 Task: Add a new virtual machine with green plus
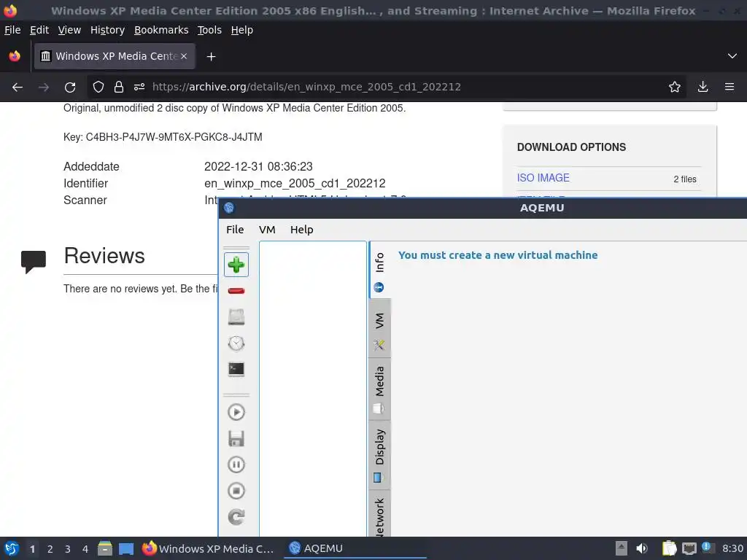click(236, 265)
